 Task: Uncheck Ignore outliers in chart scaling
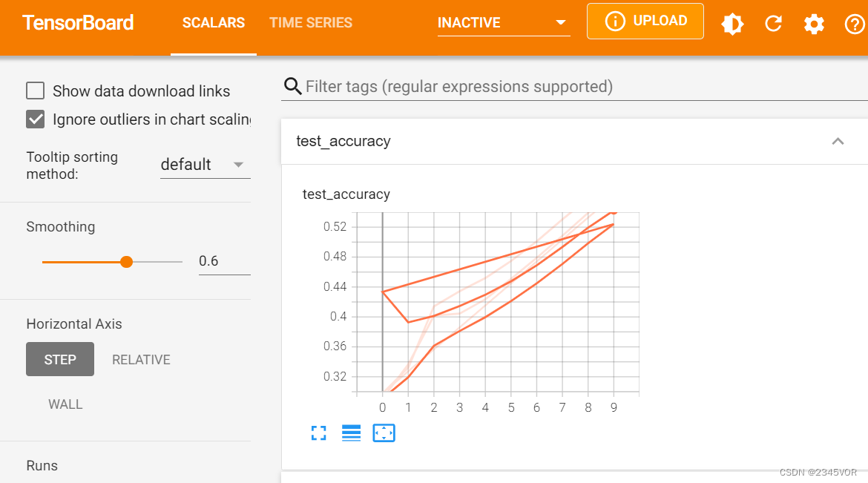click(36, 119)
